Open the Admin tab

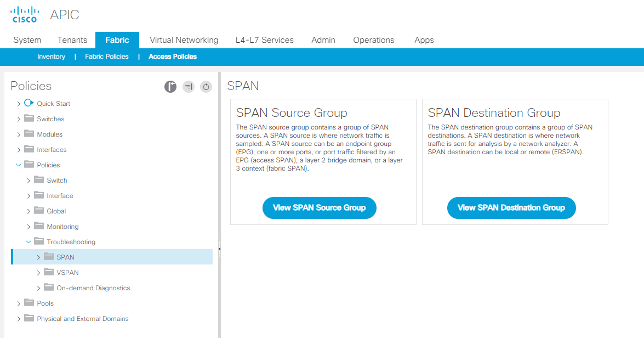click(323, 40)
